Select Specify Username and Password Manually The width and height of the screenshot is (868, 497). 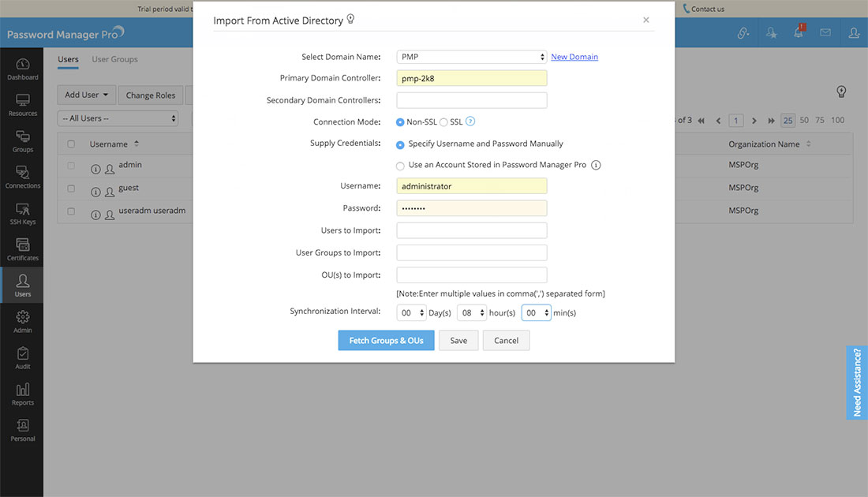[401, 144]
